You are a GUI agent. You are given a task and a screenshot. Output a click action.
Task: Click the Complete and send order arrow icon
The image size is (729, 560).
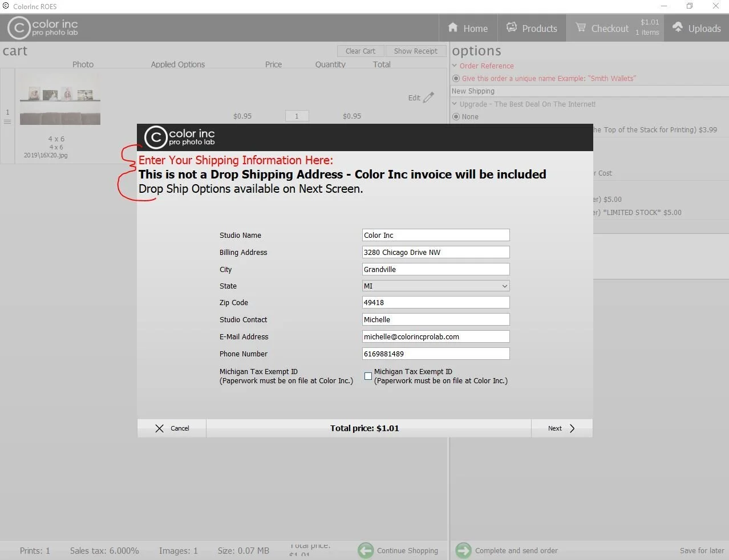[x=464, y=550]
